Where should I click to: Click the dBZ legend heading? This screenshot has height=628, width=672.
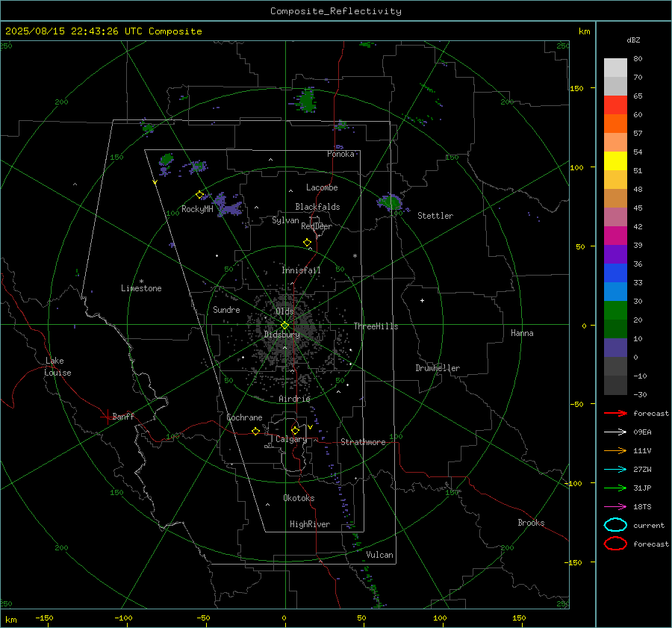coord(633,40)
